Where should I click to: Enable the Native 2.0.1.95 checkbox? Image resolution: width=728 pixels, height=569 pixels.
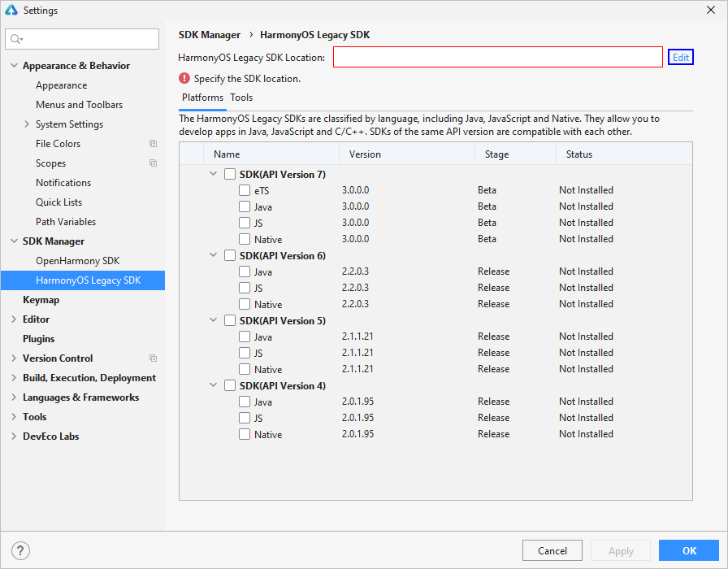tap(245, 434)
